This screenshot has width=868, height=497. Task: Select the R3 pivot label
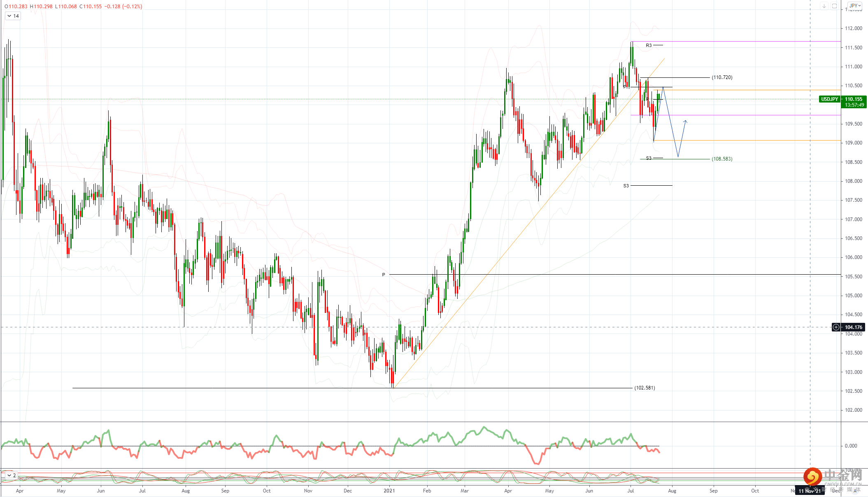[649, 45]
